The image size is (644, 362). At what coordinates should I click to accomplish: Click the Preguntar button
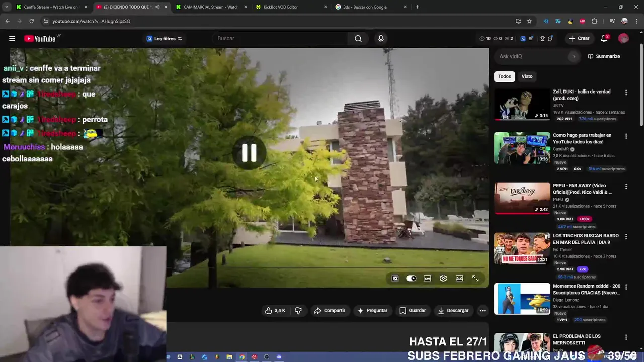372,311
